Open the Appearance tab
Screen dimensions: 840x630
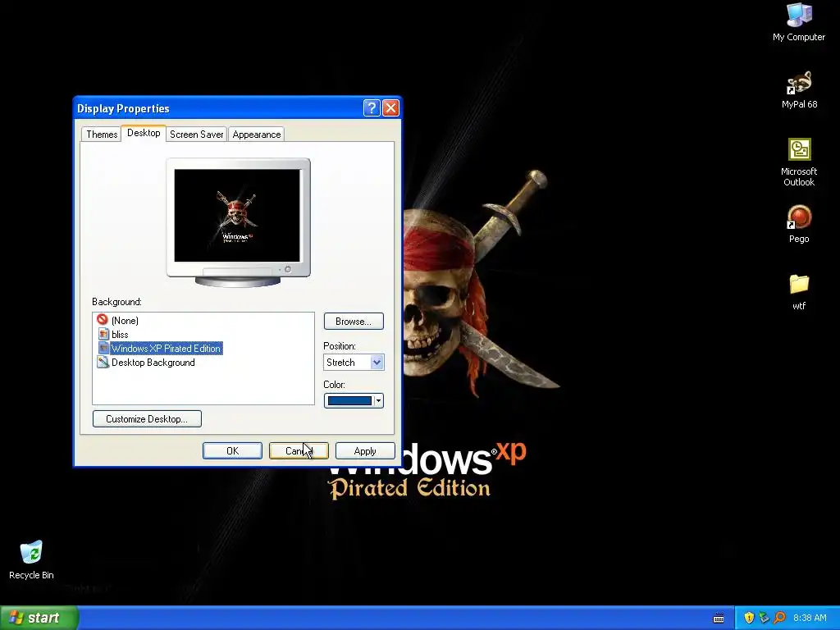[257, 135]
